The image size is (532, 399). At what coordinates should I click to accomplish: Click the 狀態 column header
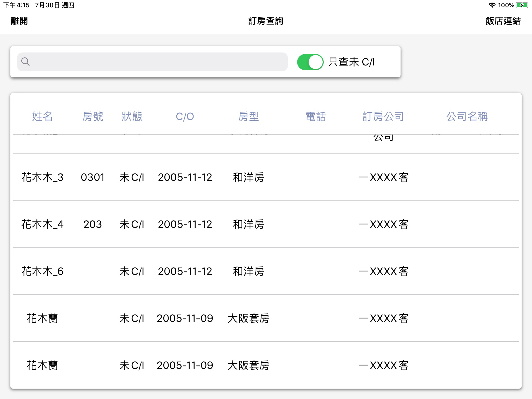click(x=132, y=116)
